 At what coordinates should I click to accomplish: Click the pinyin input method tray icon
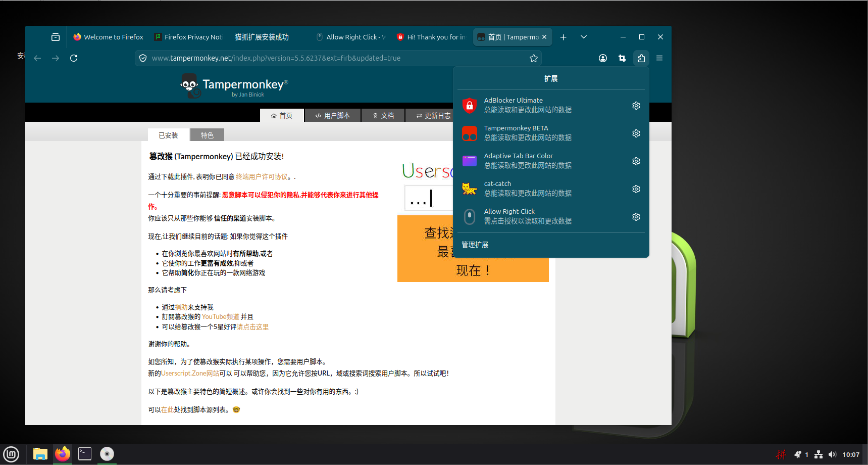[781, 454]
